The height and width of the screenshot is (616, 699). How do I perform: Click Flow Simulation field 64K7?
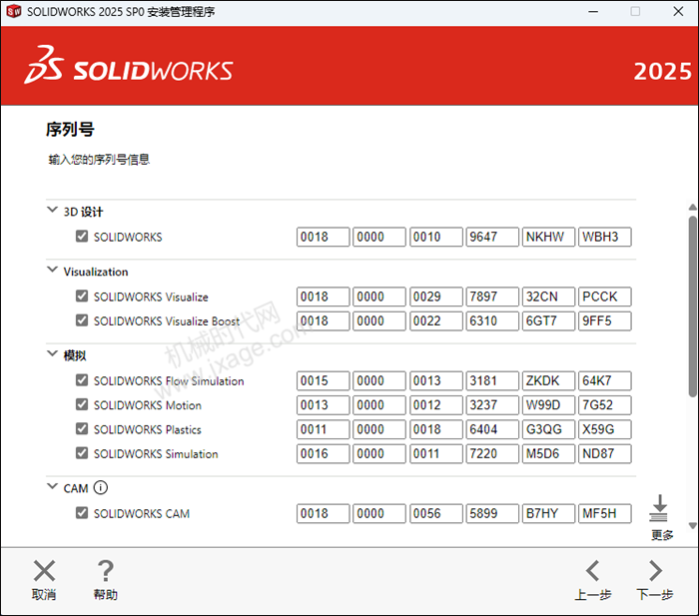point(605,380)
